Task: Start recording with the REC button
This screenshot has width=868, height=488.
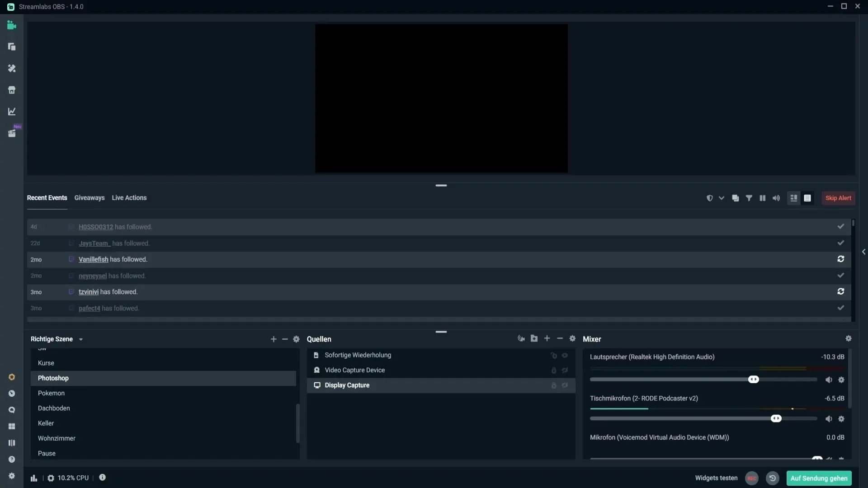Action: point(752,479)
